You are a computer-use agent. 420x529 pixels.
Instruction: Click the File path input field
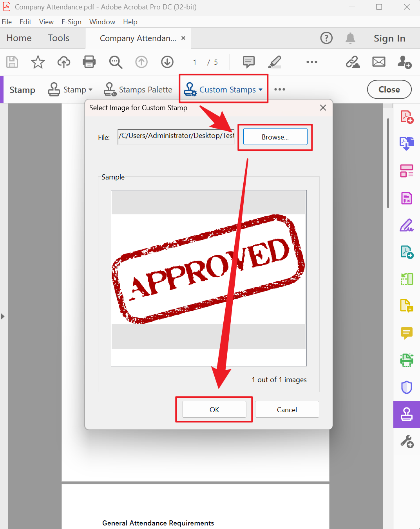(176, 136)
